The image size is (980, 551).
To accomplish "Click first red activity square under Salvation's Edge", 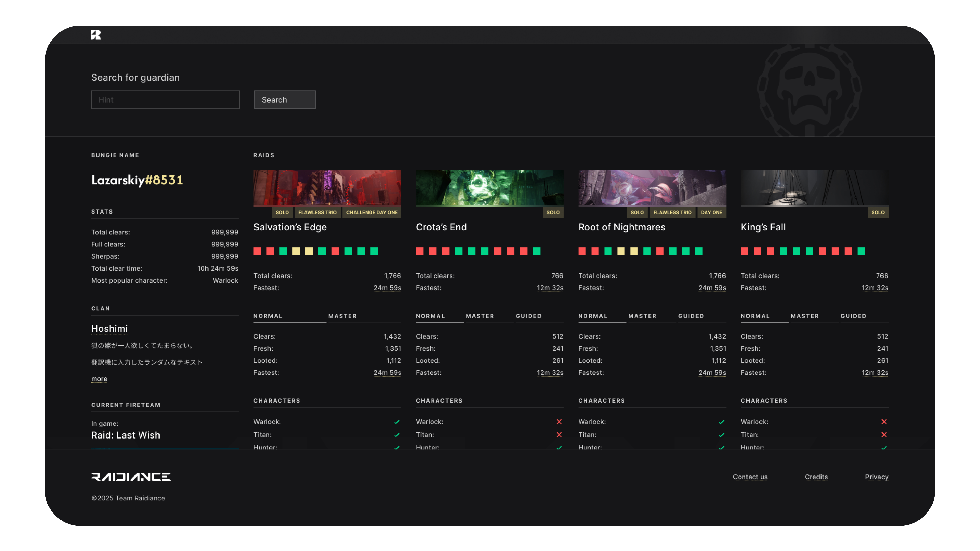I will (x=257, y=251).
